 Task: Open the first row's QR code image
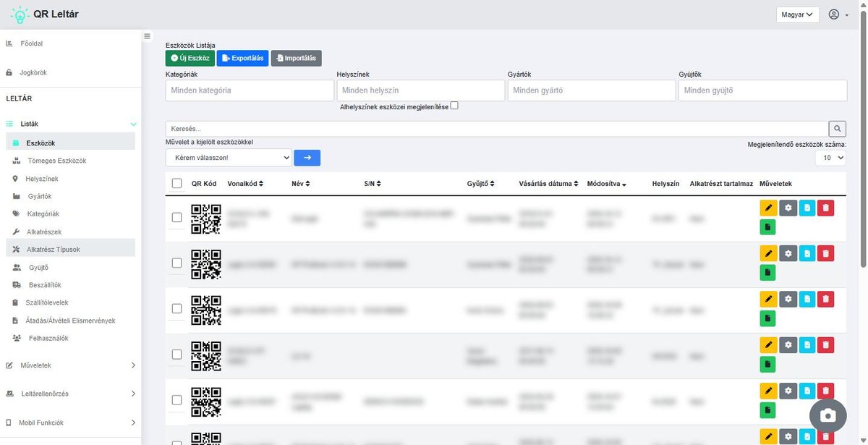coord(206,219)
